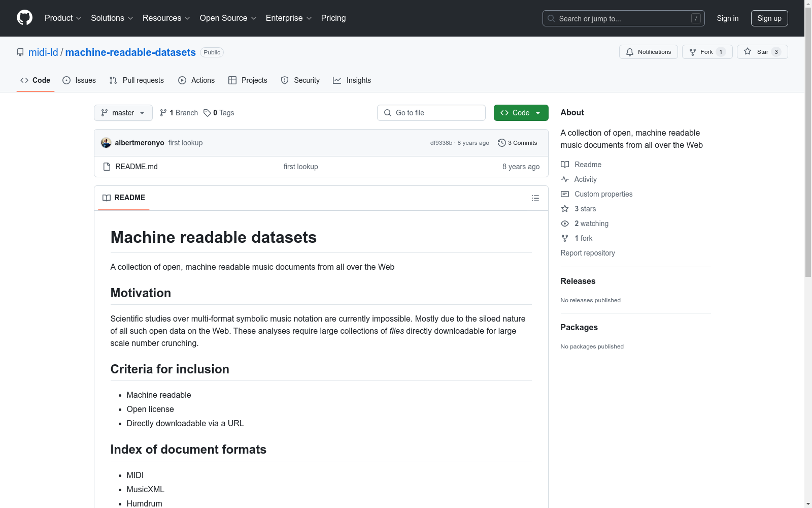Open the Resources dropdown

166,18
